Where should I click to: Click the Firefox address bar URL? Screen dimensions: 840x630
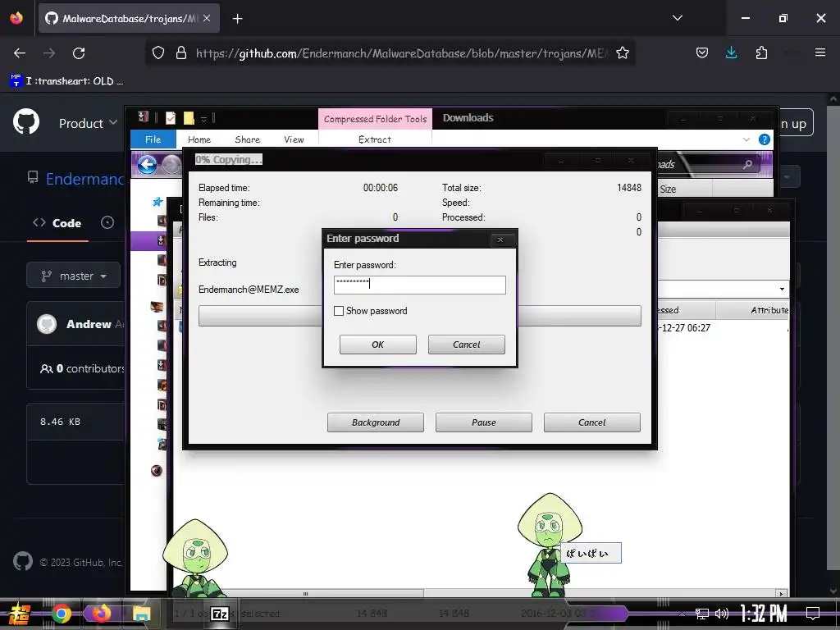click(x=402, y=53)
